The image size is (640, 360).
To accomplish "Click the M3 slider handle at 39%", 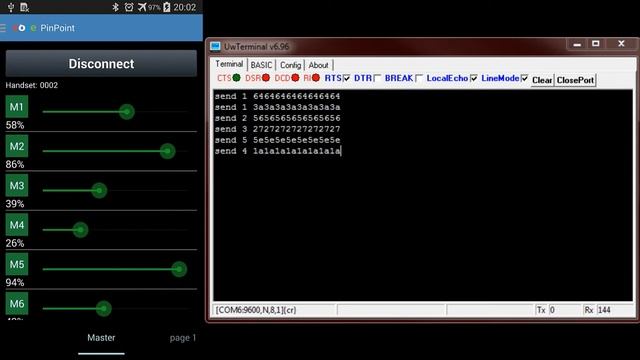I will tap(99, 191).
